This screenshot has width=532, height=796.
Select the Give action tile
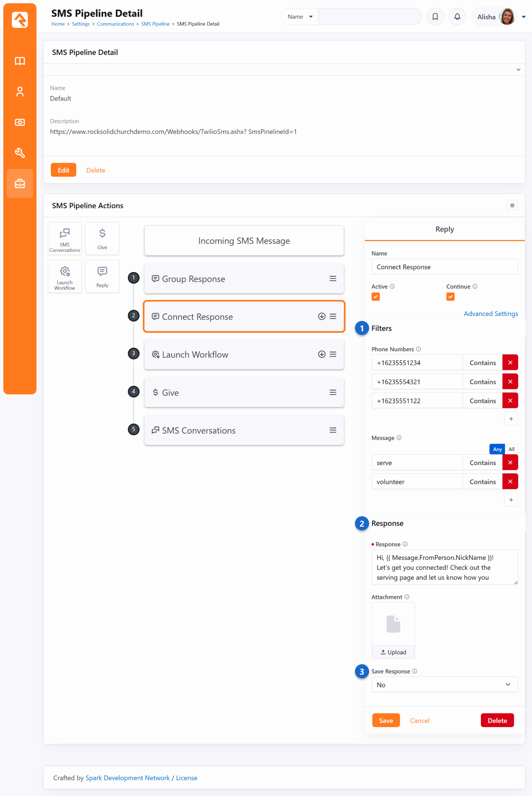[x=102, y=239]
